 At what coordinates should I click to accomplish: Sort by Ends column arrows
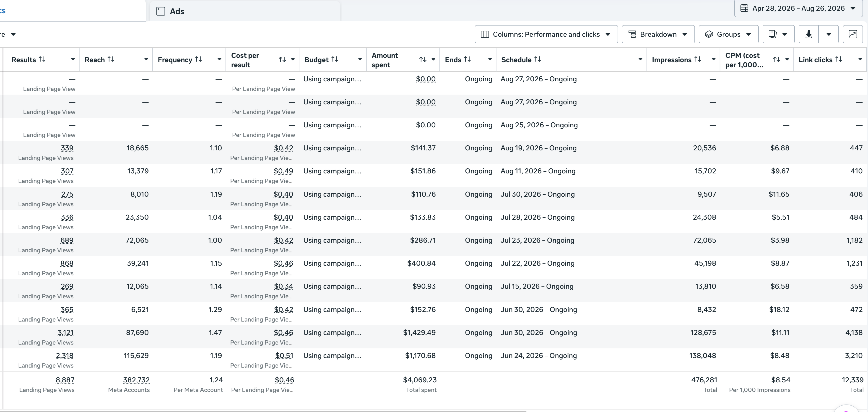pos(467,59)
